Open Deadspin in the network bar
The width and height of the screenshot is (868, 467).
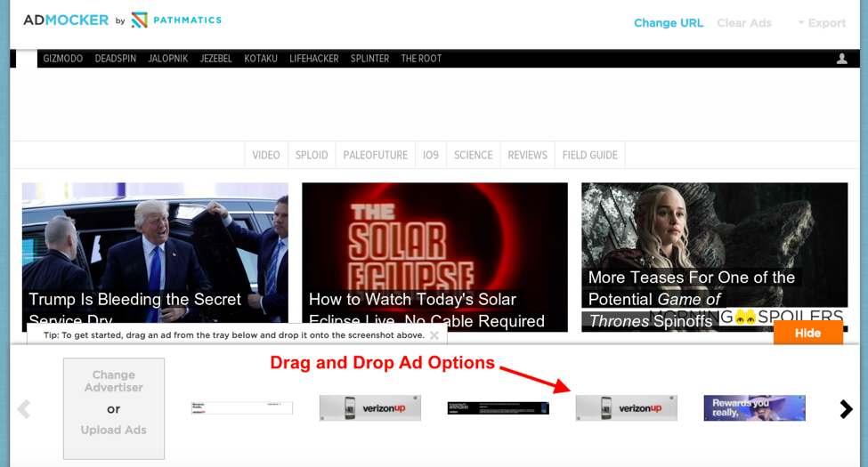(116, 59)
